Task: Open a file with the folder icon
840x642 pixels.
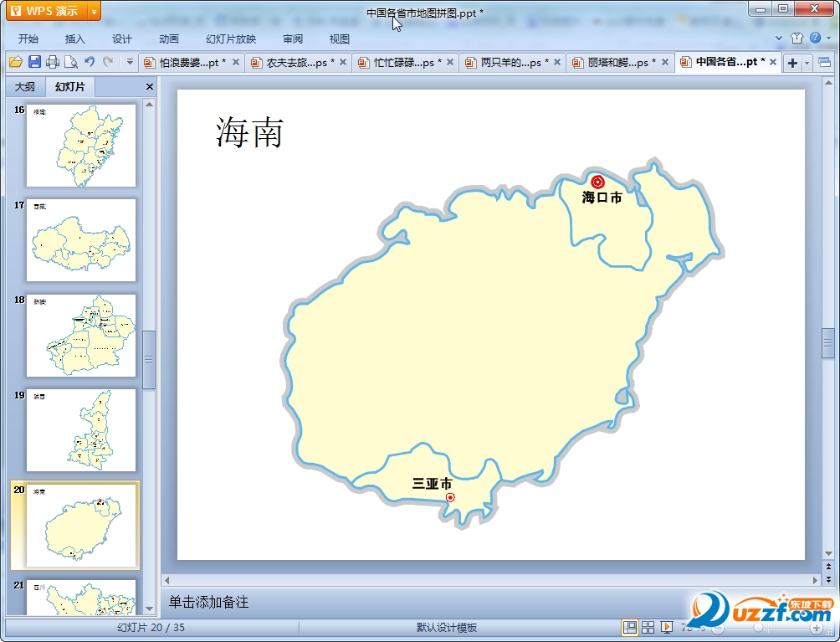Action: pos(16,62)
